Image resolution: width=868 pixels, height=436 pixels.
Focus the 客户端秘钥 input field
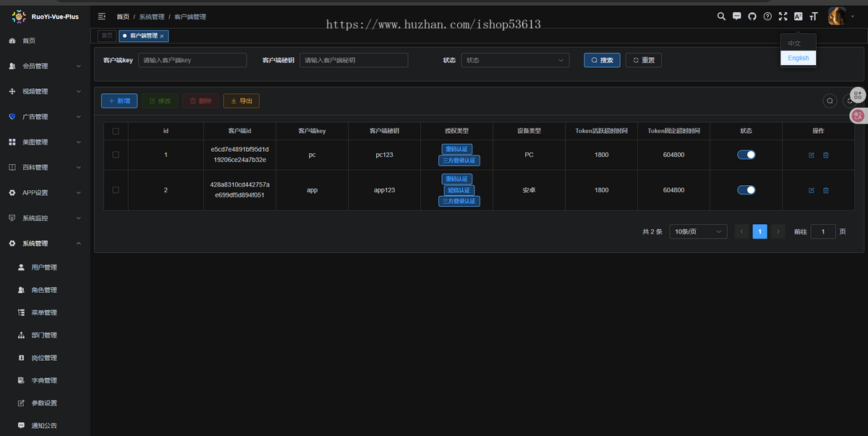(x=354, y=60)
